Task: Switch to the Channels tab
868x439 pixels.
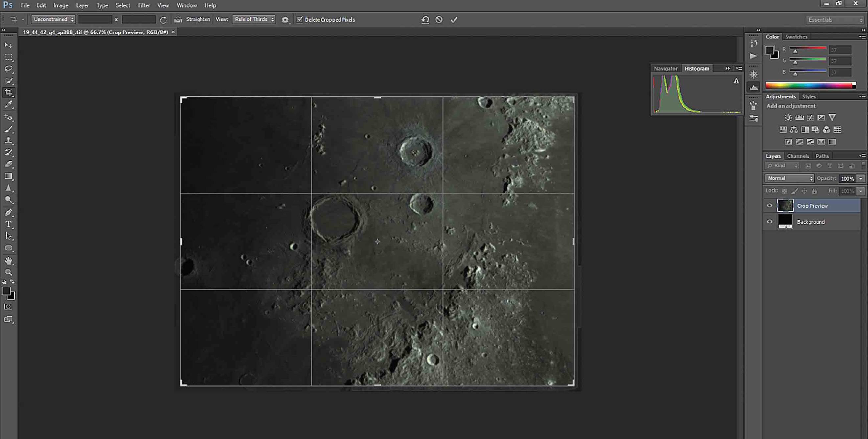Action: click(798, 156)
